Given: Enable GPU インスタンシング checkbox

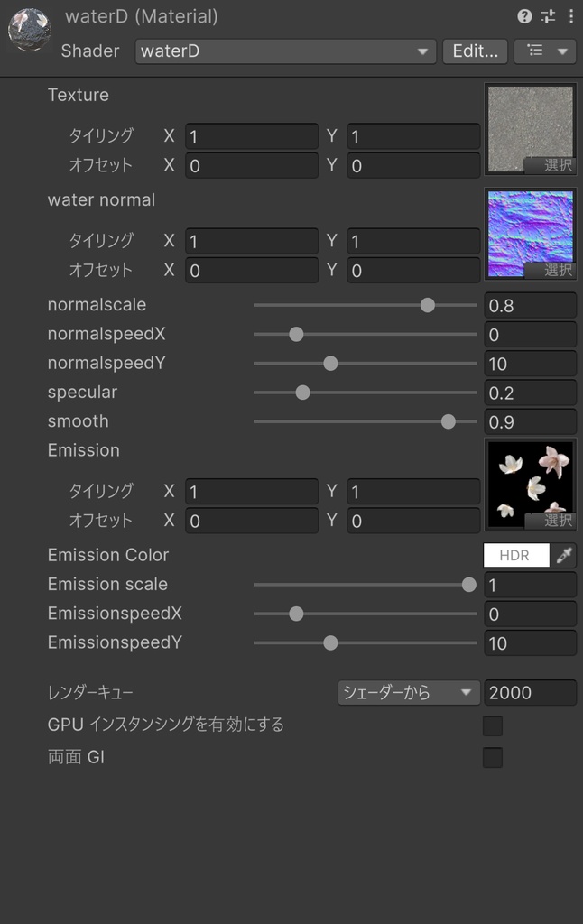Looking at the screenshot, I should [492, 725].
